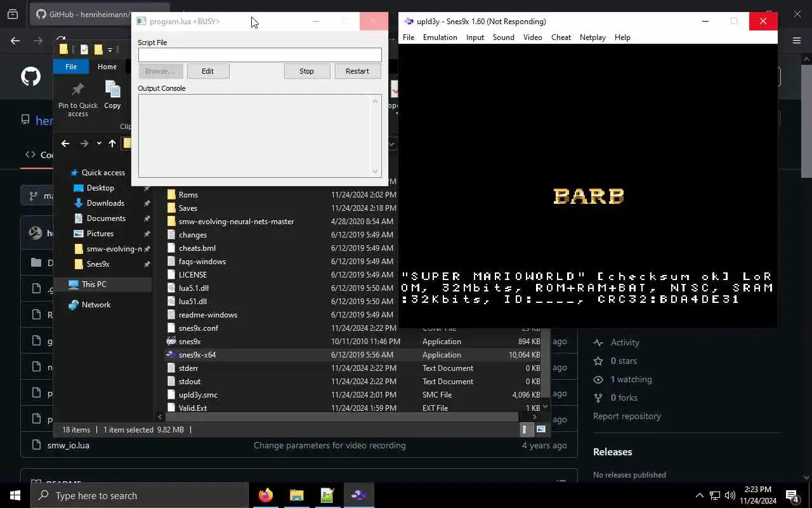812x508 pixels.
Task: Select the snes9x.conf file
Action: coord(198,328)
